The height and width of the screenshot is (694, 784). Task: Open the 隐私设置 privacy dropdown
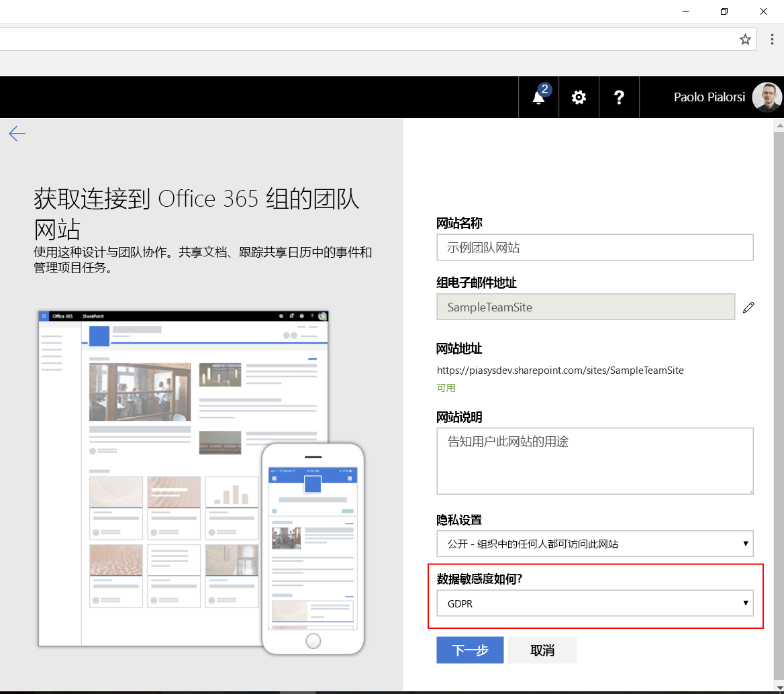(595, 544)
